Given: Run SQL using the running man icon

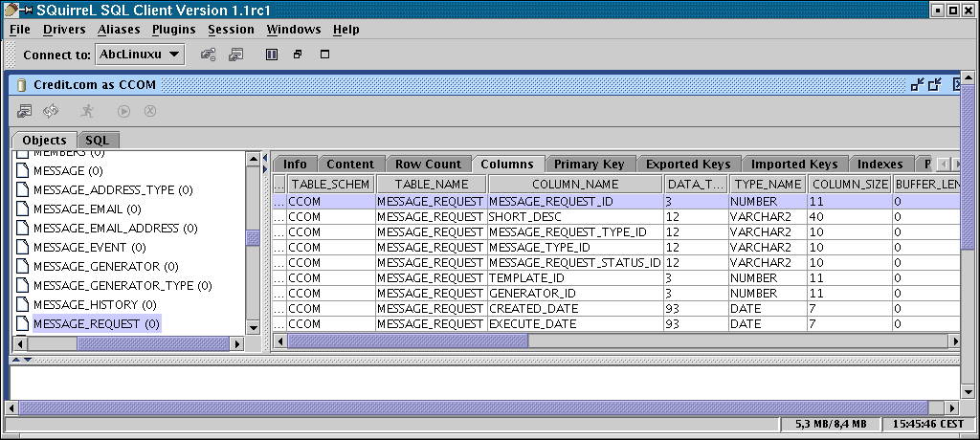Looking at the screenshot, I should (87, 111).
